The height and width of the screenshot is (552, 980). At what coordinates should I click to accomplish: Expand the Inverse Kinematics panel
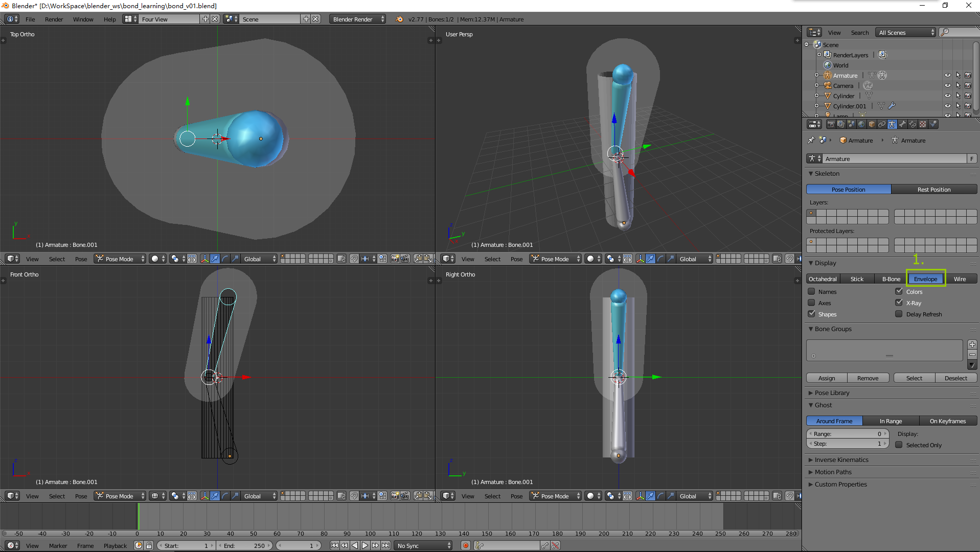[841, 459]
